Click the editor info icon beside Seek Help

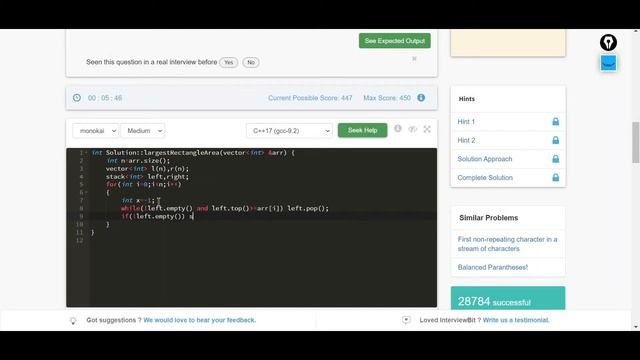(x=398, y=129)
